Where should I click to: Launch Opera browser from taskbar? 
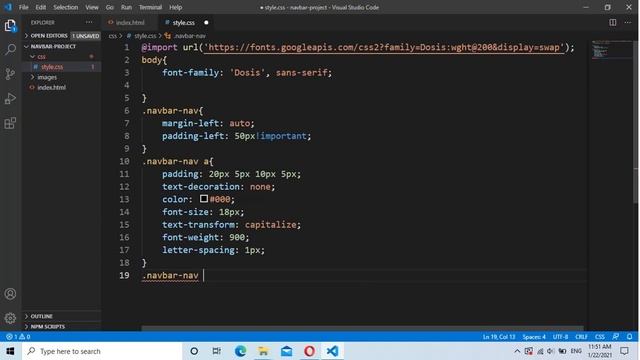click(x=309, y=351)
